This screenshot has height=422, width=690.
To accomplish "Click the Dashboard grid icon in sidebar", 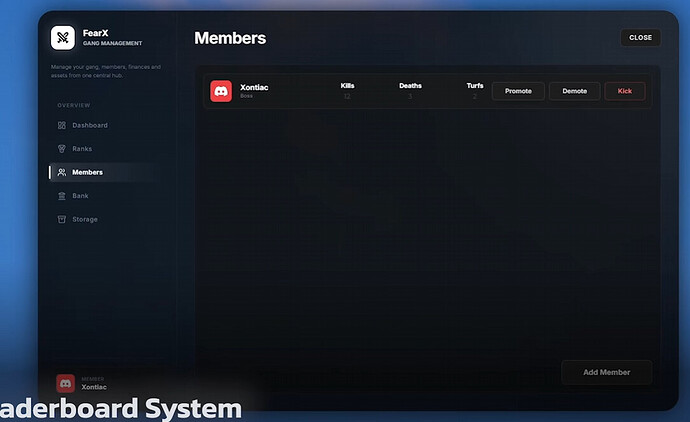I will click(62, 125).
